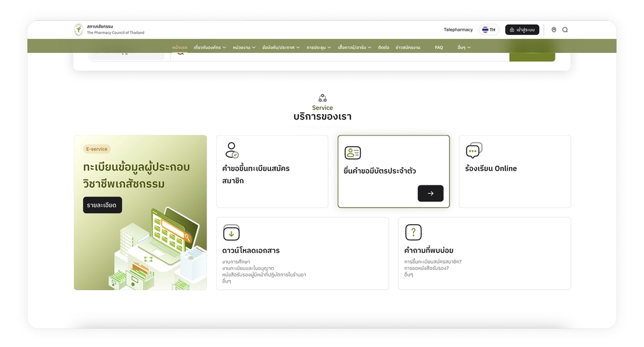Click the member registration person icon

(x=231, y=150)
